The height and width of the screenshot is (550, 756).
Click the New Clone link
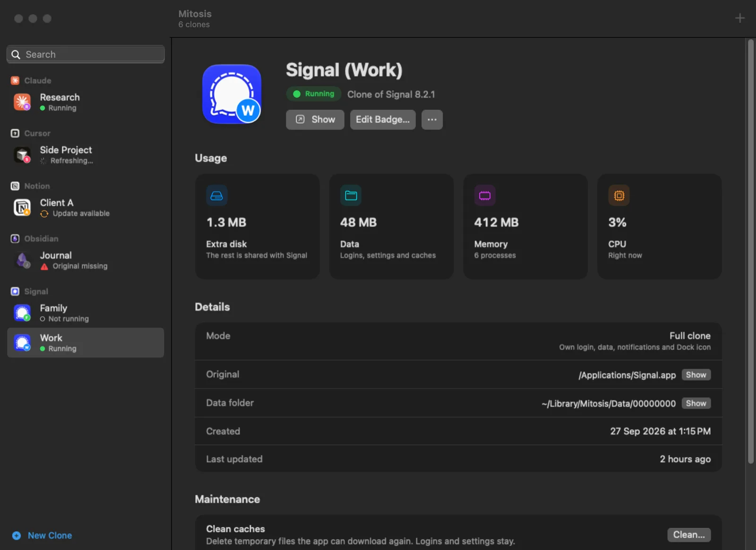tap(50, 535)
